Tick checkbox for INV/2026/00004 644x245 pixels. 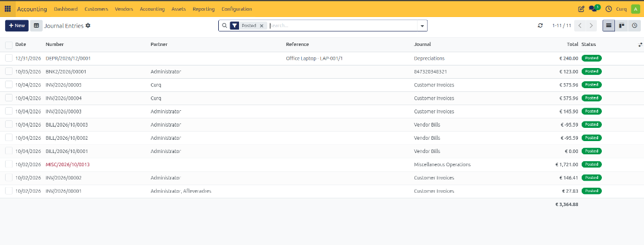(9, 98)
